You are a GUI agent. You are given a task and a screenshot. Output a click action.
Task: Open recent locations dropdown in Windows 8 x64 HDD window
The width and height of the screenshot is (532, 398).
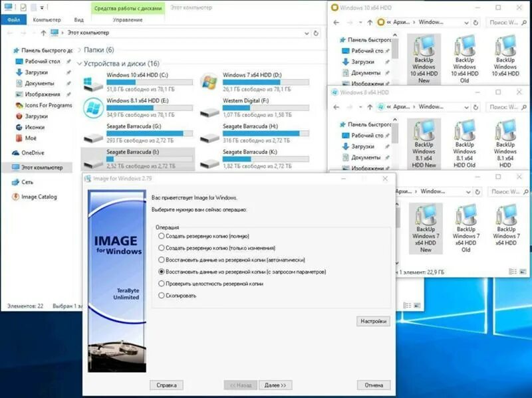(360, 107)
